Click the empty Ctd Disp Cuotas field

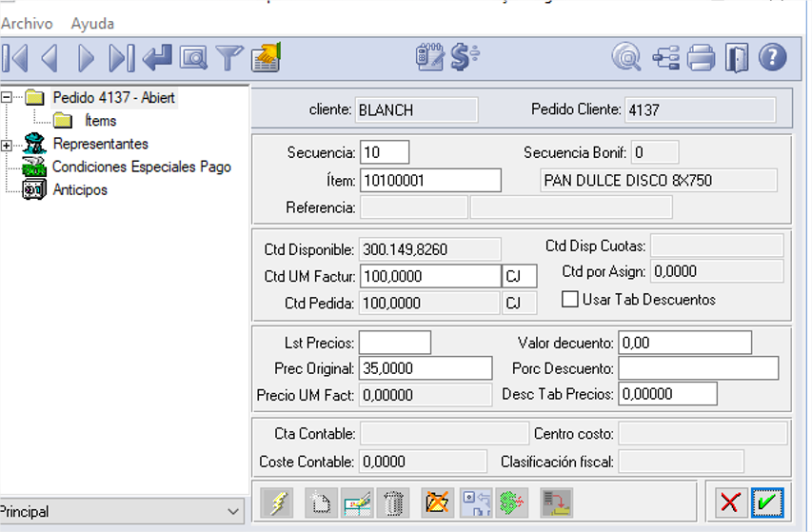click(717, 246)
